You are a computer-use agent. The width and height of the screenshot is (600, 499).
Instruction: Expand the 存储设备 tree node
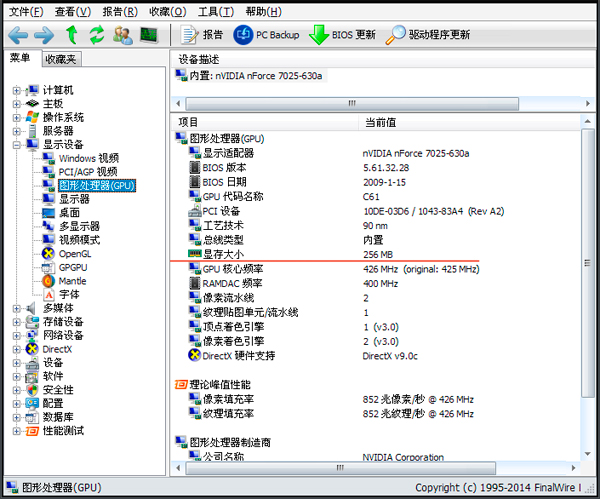[16, 322]
